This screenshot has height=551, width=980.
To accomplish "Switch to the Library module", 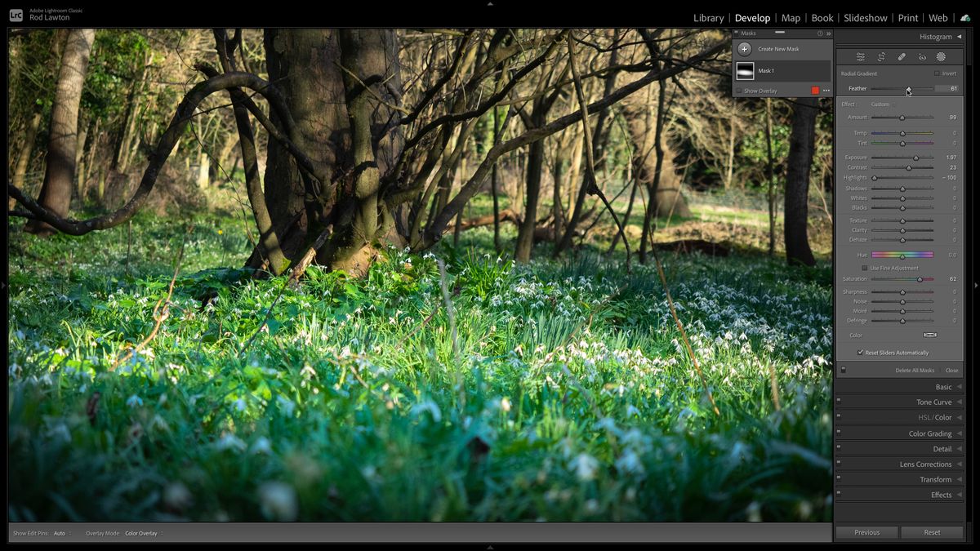I will (707, 17).
